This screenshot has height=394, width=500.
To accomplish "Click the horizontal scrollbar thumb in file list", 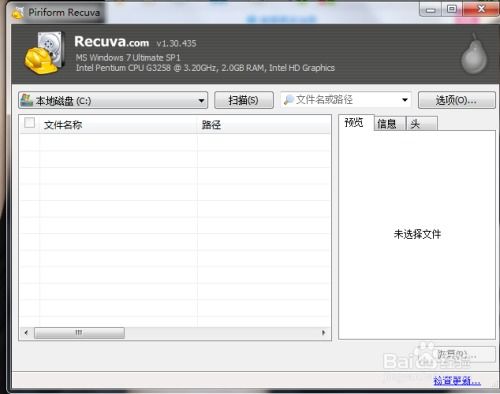I will click(x=79, y=333).
